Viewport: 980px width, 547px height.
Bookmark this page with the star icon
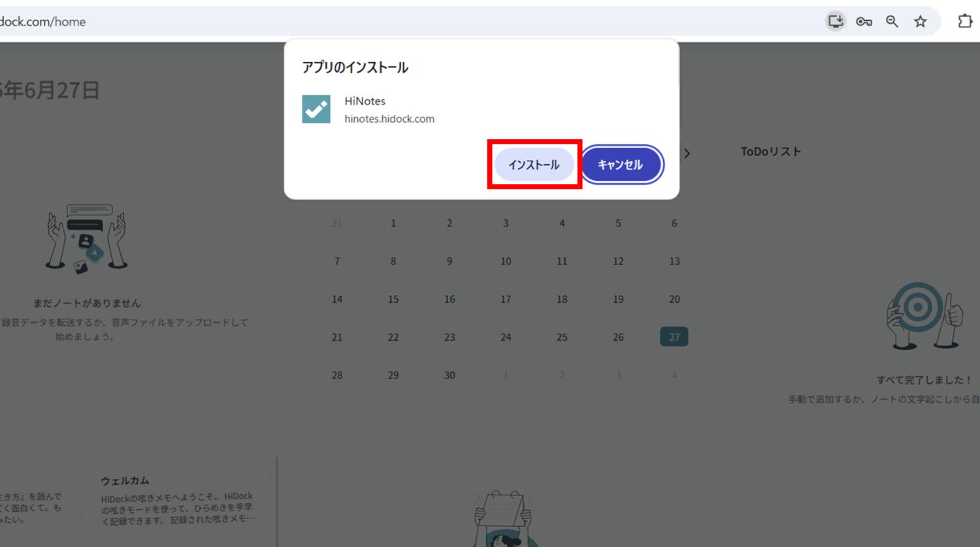pos(921,22)
